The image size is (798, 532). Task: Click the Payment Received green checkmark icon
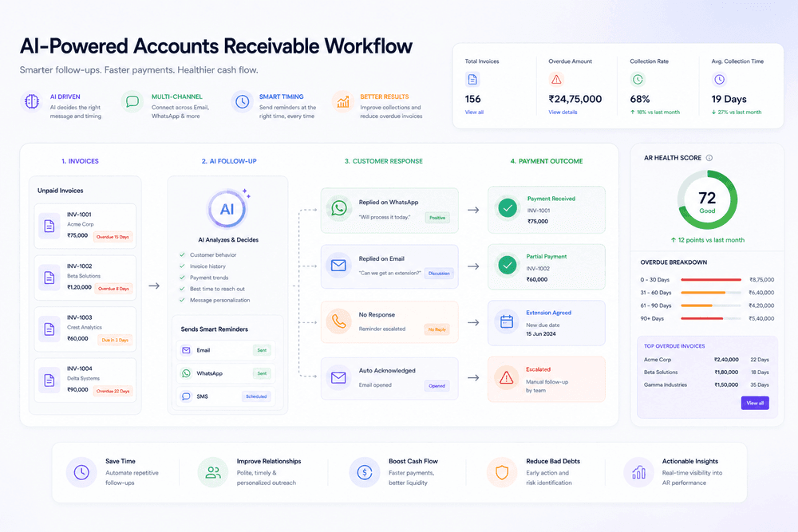tap(508, 208)
